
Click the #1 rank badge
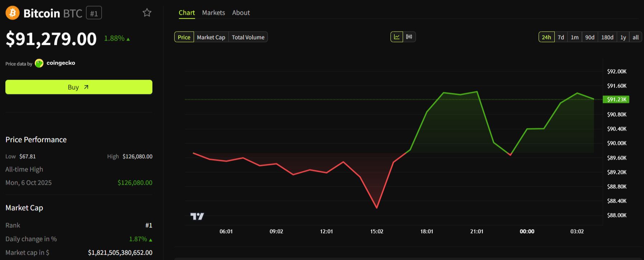[94, 13]
